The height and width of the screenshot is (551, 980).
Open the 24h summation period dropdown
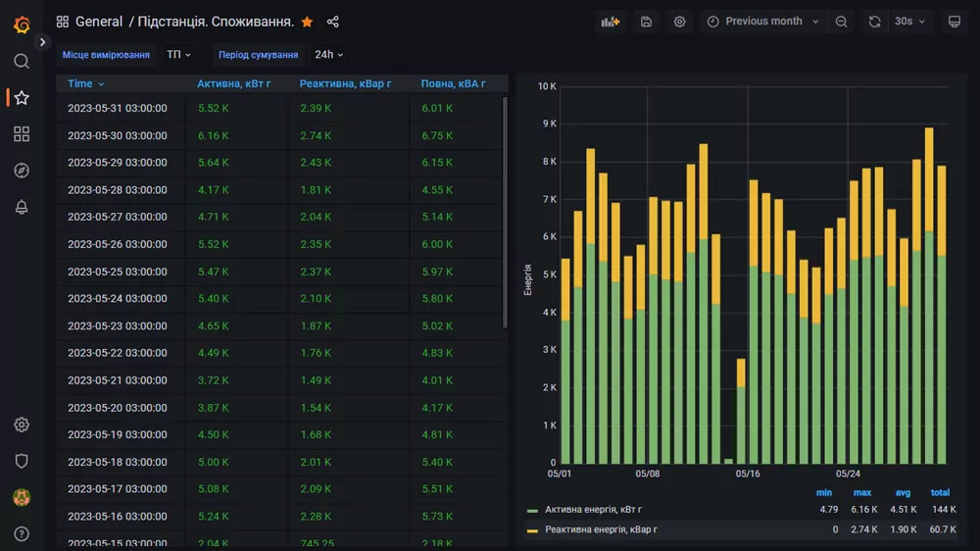[x=328, y=55]
